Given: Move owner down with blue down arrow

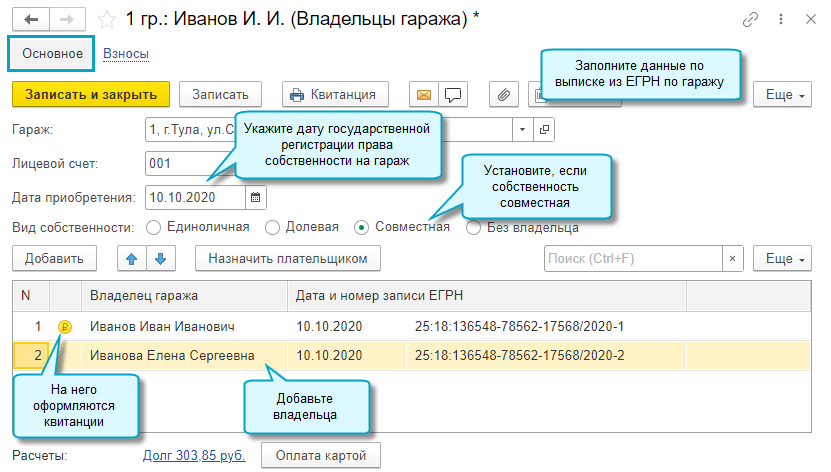Looking at the screenshot, I should (x=161, y=259).
